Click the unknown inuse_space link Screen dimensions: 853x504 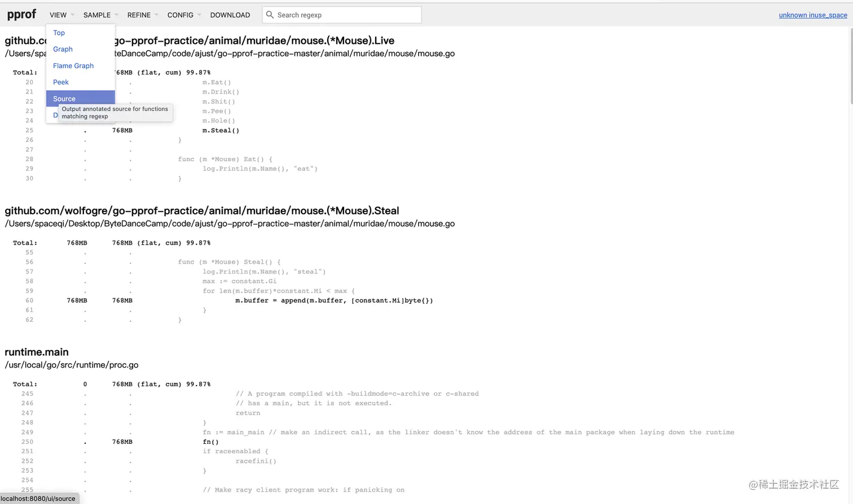pos(812,15)
